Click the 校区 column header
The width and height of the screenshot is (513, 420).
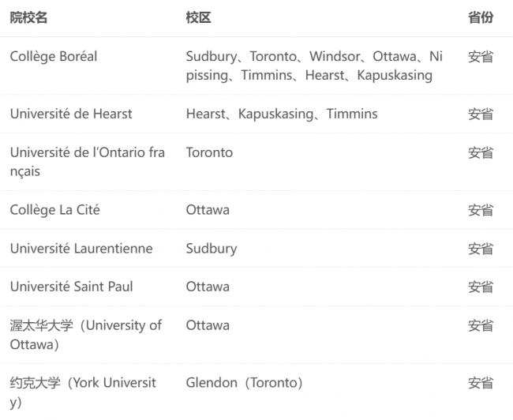(x=198, y=17)
